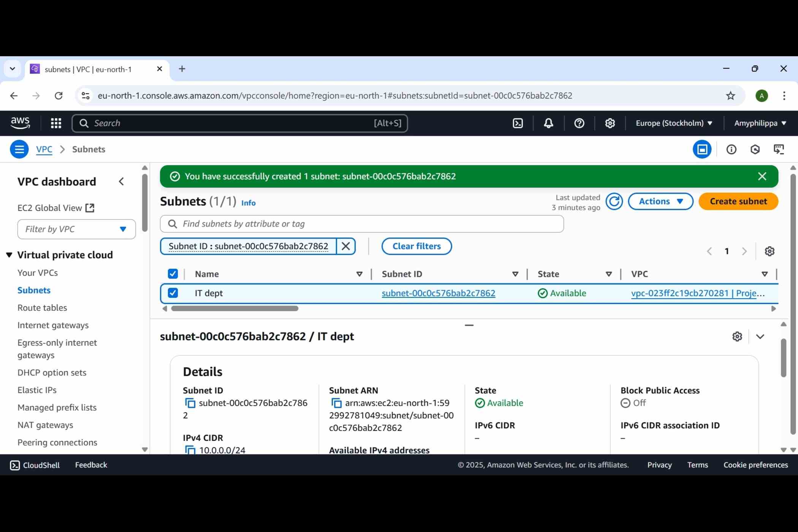
Task: Remove the Subnet ID filter token
Action: pos(346,246)
